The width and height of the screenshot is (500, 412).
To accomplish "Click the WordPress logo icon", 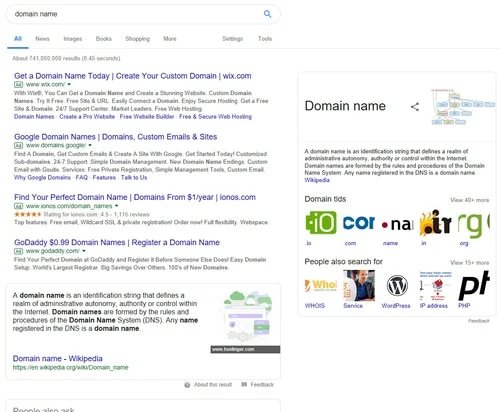I will 397,285.
